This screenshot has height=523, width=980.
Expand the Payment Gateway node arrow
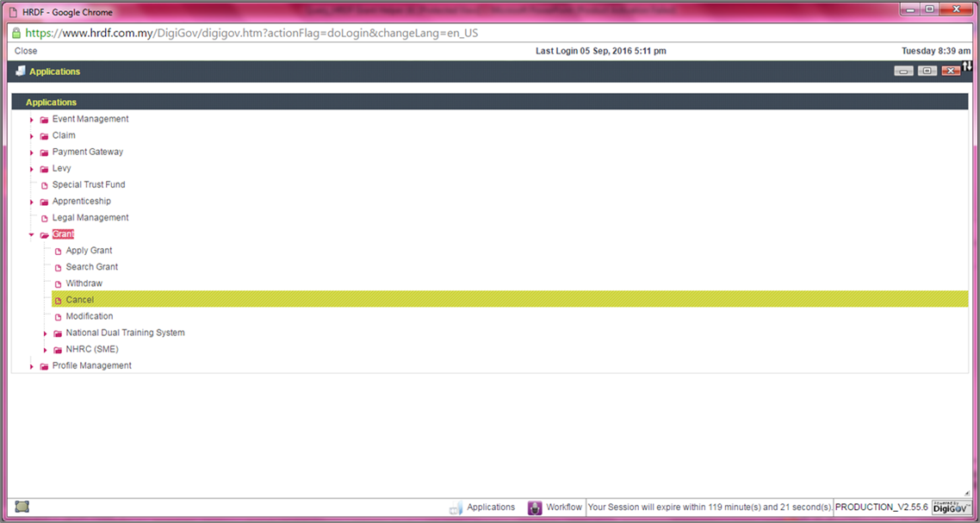31,152
